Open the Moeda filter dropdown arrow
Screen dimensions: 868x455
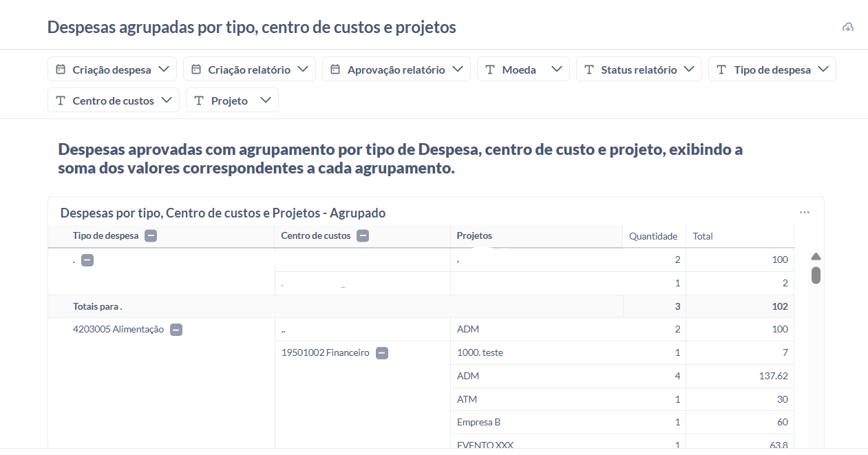[557, 70]
